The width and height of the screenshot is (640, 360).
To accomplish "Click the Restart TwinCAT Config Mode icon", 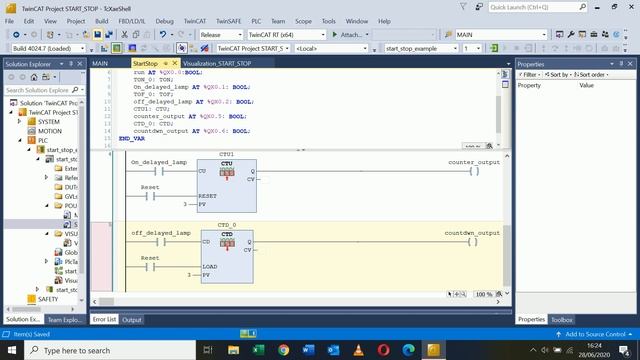I will click(132, 49).
